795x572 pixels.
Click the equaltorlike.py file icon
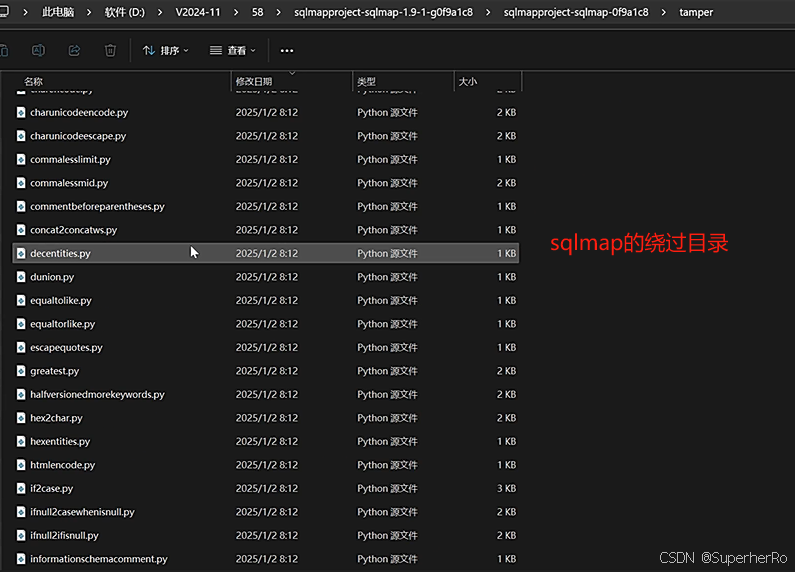click(21, 324)
